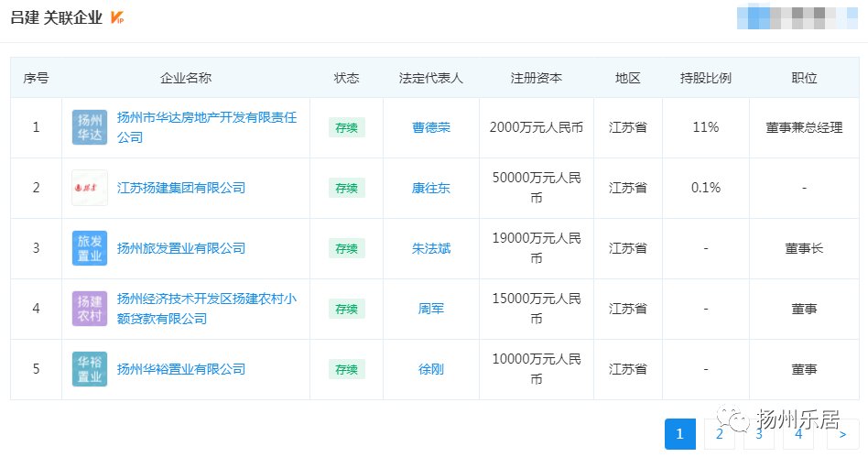
Task: Select the 0.1% shareholding cell
Action: pyautogui.click(x=706, y=188)
